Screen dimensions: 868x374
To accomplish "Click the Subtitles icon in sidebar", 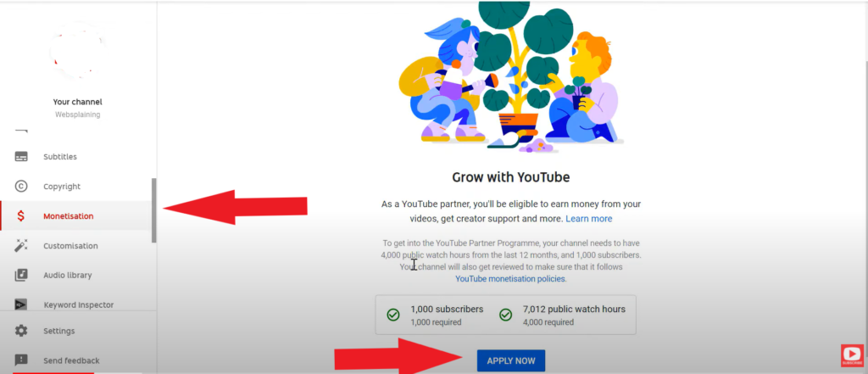I will pos(21,157).
